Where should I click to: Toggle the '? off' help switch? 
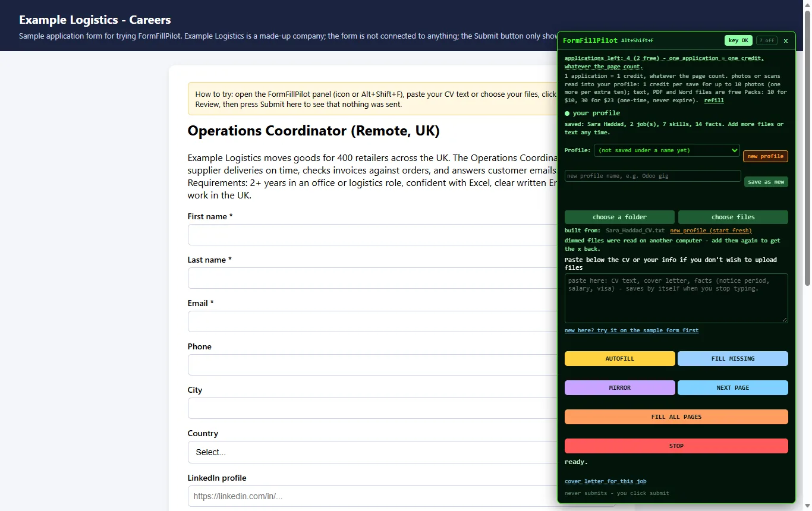pos(767,40)
